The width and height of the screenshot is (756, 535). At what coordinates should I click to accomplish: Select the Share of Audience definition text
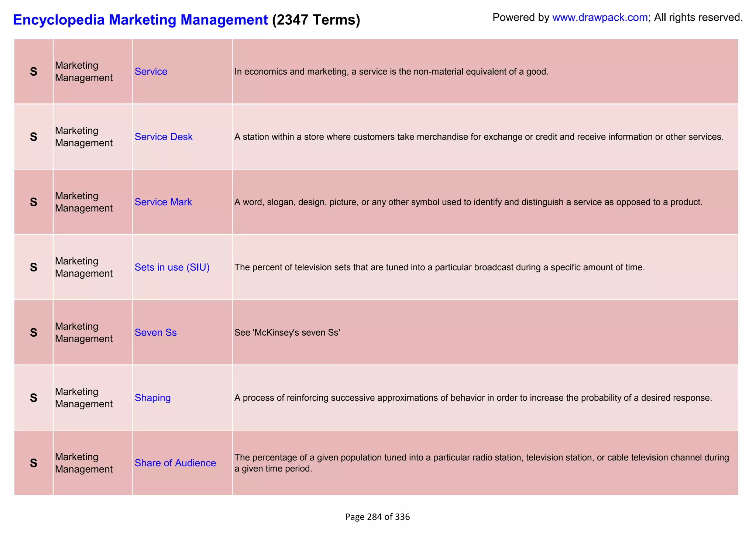point(482,463)
